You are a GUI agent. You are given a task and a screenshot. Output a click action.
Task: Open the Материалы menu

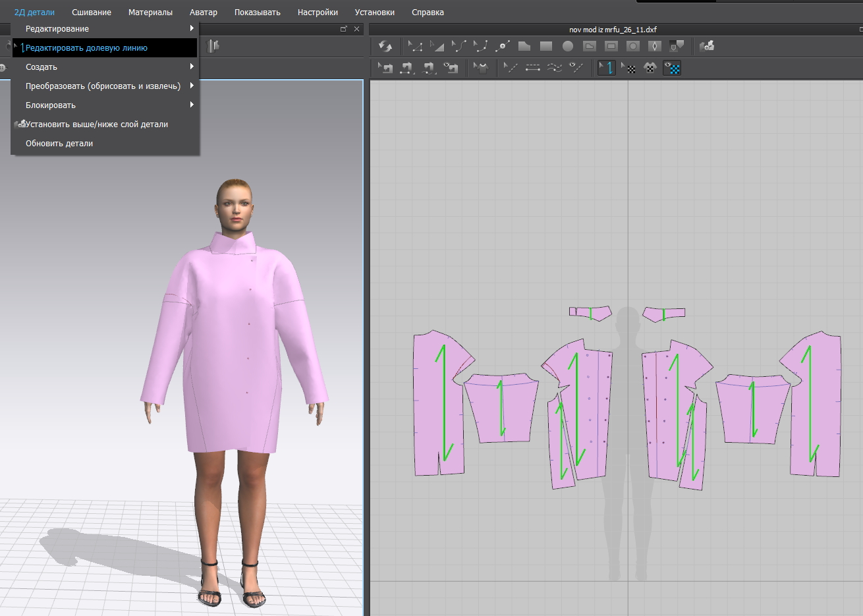coord(150,13)
